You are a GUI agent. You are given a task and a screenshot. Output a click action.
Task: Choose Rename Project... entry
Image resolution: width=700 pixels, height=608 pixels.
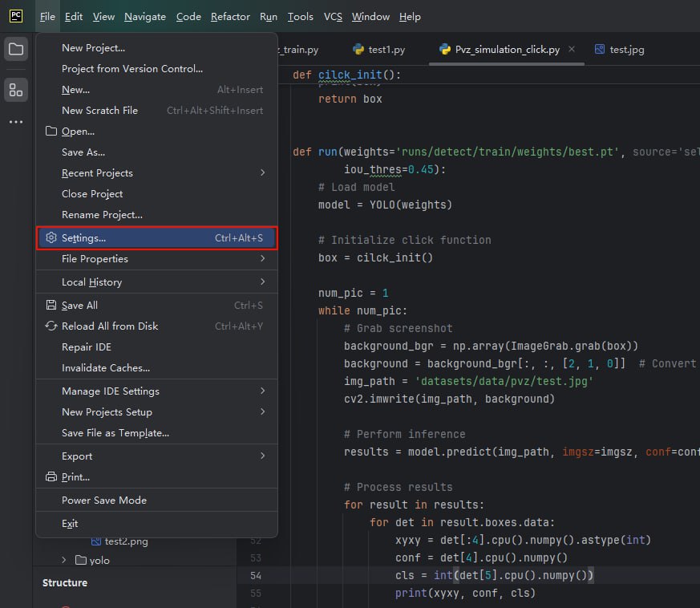156,214
